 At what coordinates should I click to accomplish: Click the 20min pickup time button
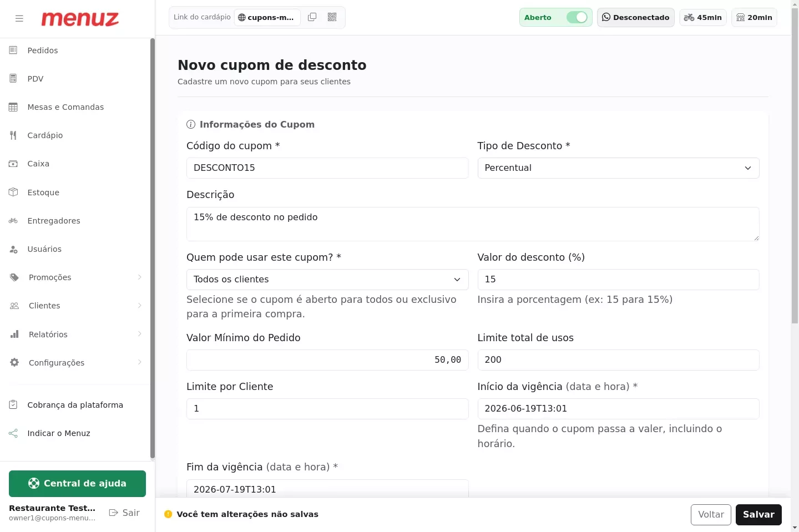(755, 17)
